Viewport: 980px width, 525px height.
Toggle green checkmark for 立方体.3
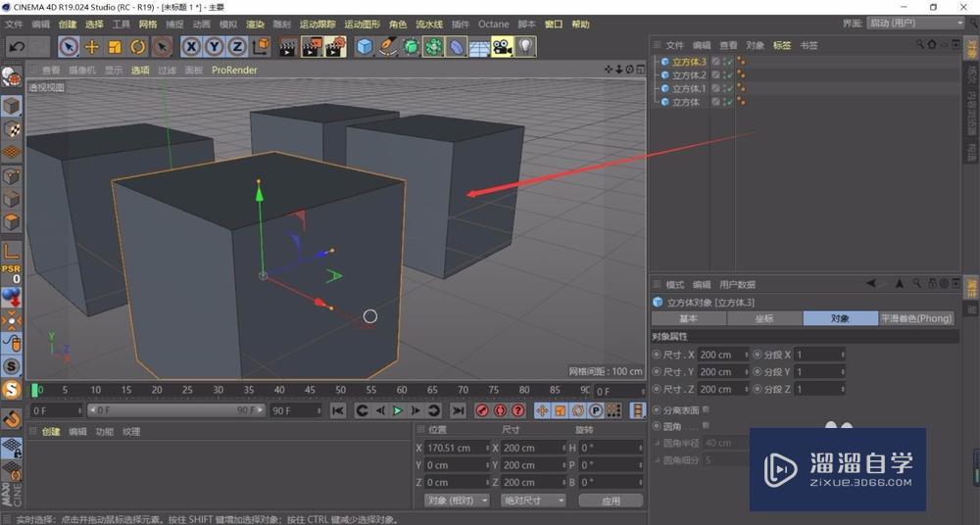click(x=729, y=62)
